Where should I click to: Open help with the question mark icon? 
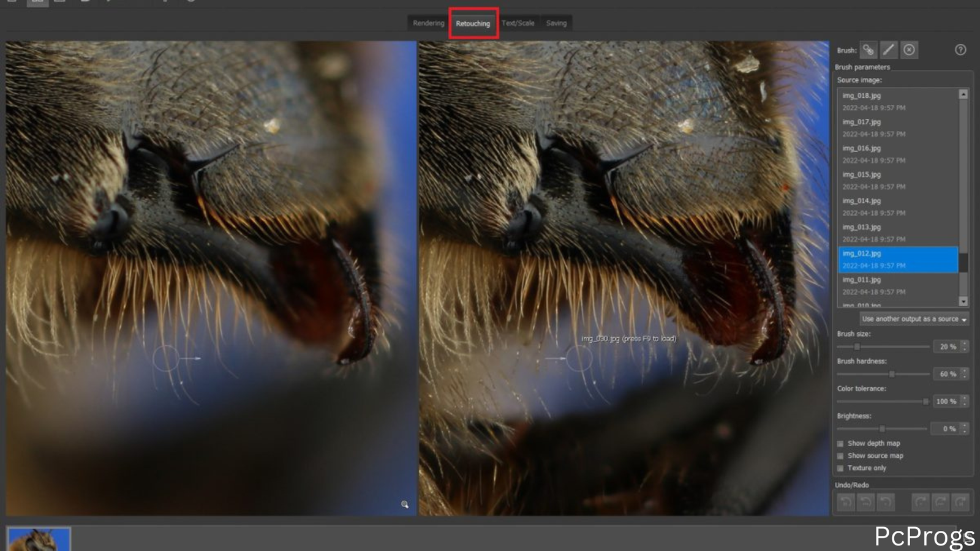[960, 50]
